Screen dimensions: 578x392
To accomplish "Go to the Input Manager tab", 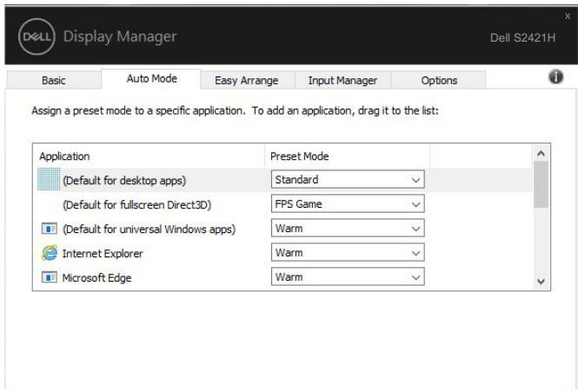I will coord(342,80).
